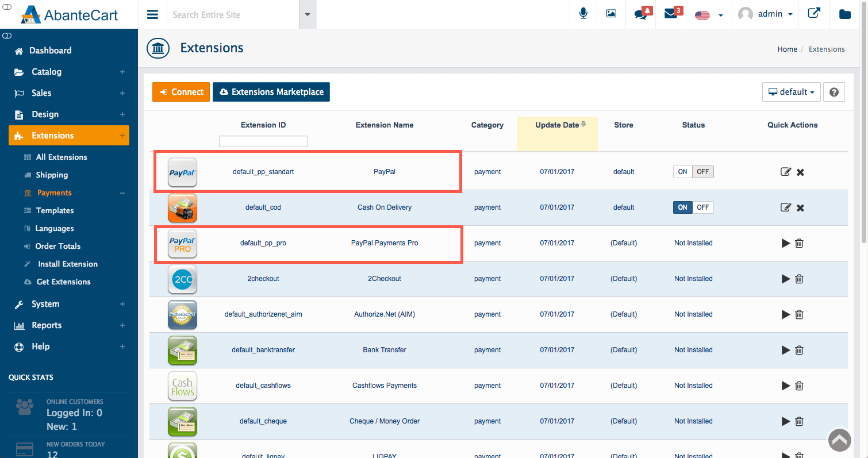Toggle PayPal extension status switch
Screen dimensions: 868x458
point(693,172)
